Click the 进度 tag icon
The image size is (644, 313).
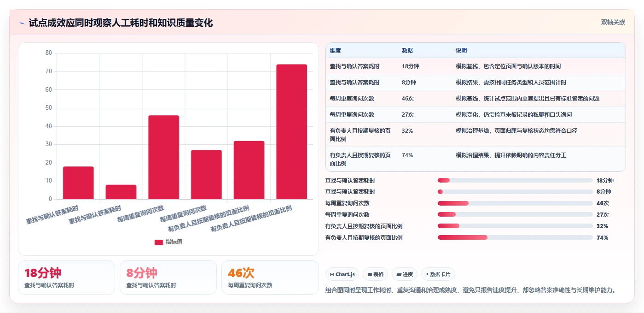pos(399,274)
